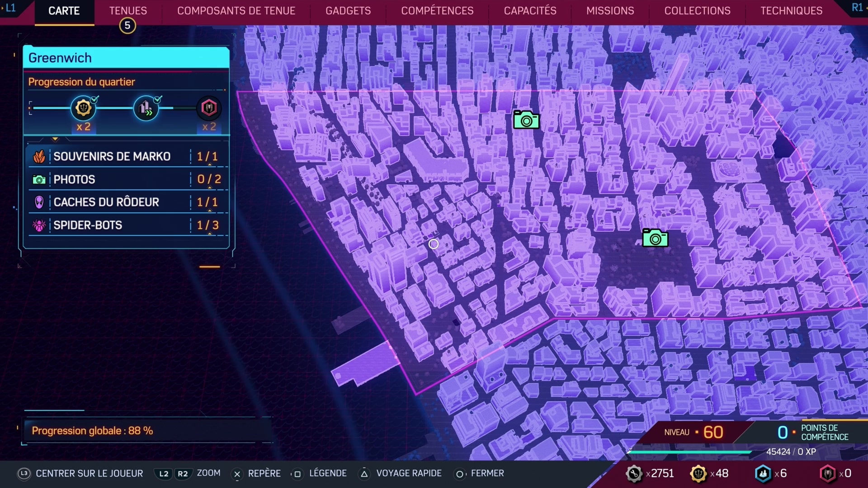Click the blue rare parts icon x6
Viewport: 868px width, 488px height.
pos(763,474)
